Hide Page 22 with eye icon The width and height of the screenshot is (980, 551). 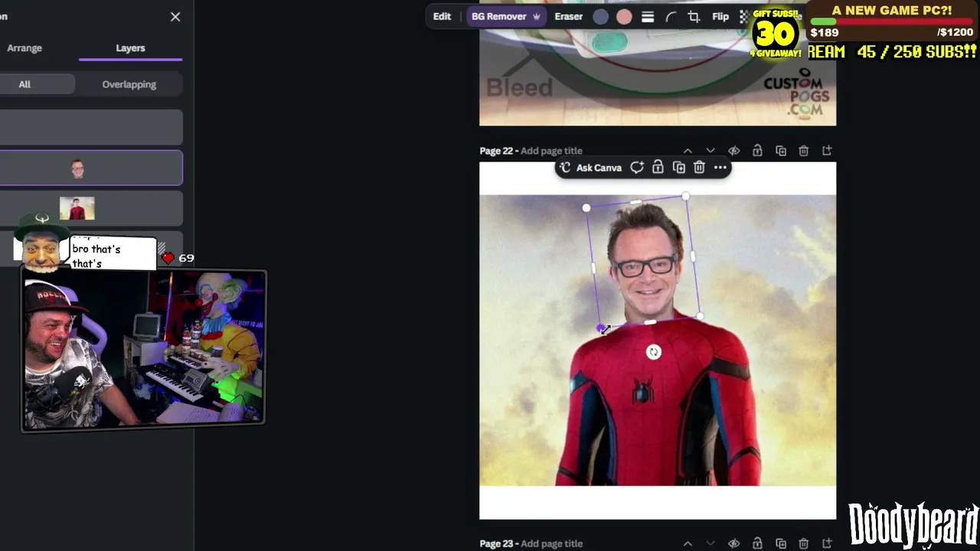(x=734, y=151)
